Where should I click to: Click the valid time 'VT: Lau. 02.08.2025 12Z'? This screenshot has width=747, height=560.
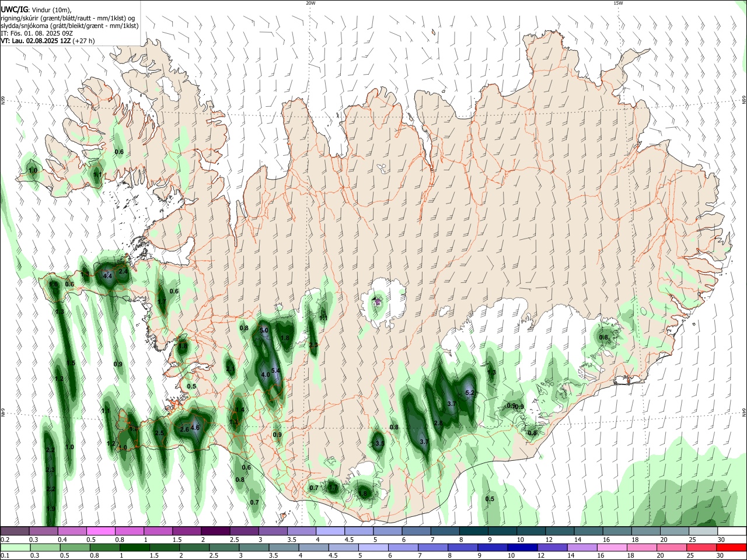point(36,41)
